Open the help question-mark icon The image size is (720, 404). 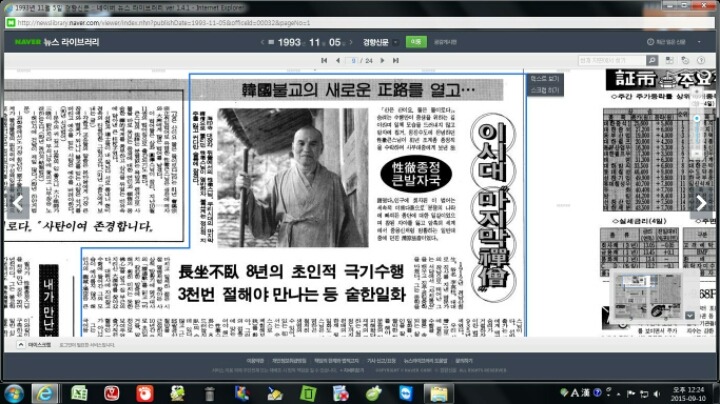point(701,60)
